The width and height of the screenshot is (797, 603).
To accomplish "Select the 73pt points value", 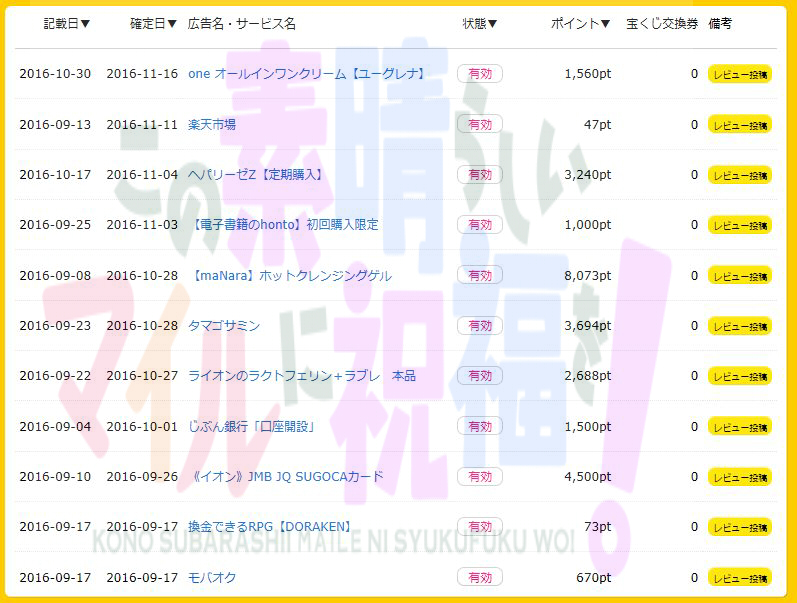I will point(597,527).
